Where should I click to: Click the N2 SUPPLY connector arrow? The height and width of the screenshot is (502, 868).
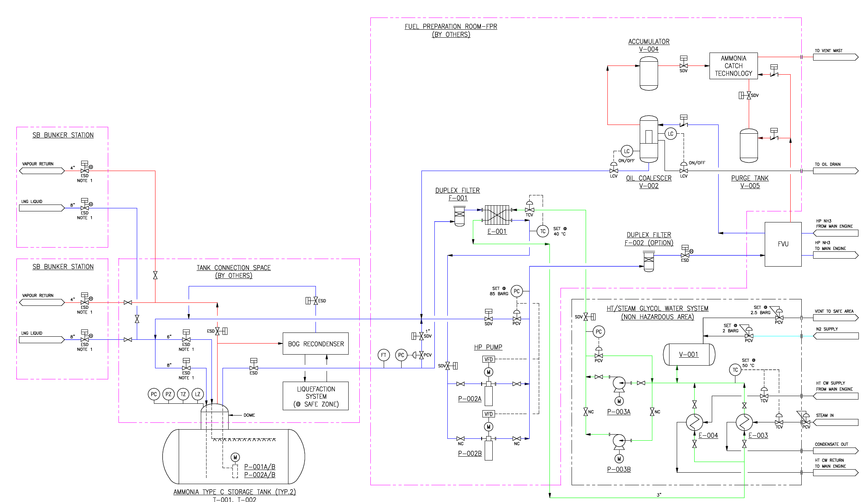(x=836, y=336)
